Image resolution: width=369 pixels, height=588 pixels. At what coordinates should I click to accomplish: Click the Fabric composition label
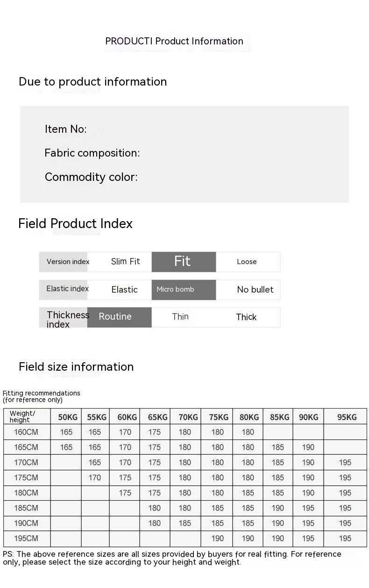92,153
